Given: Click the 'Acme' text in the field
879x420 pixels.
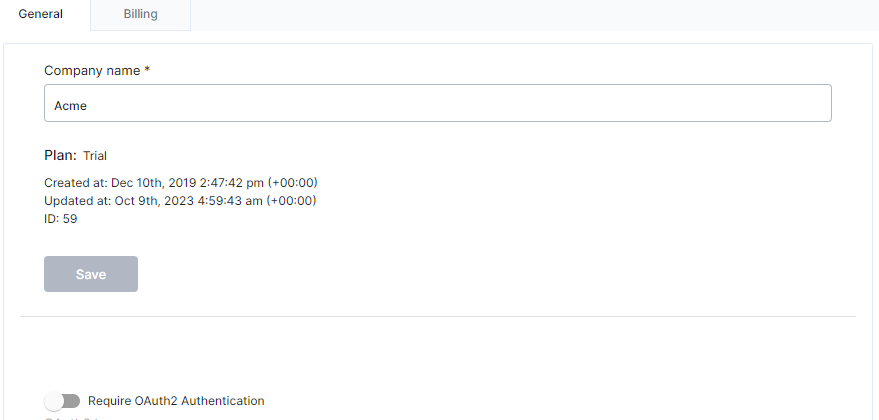Looking at the screenshot, I should [x=65, y=104].
